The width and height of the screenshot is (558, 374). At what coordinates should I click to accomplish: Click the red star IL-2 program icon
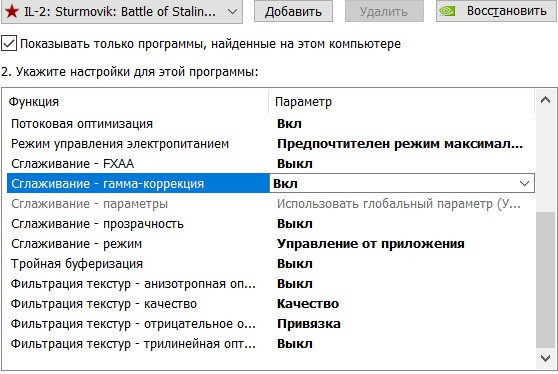tap(12, 11)
